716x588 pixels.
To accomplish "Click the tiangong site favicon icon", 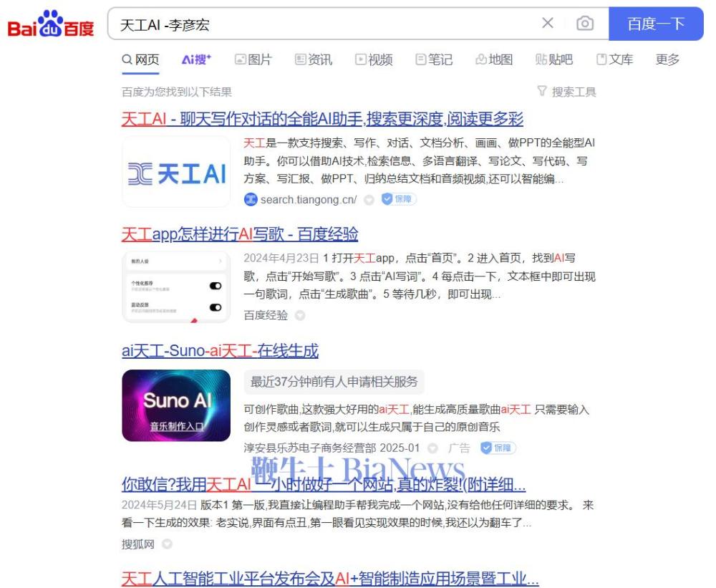I will click(x=251, y=200).
